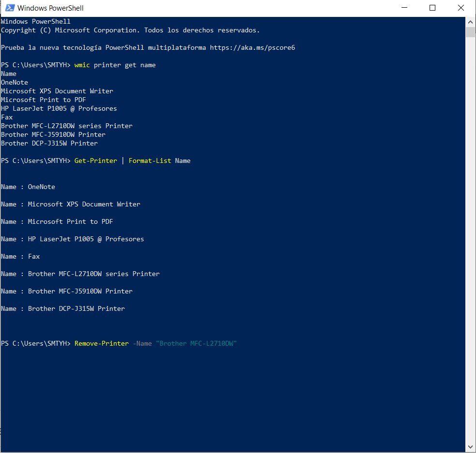Click 'Brother MFC-J5910DW Printer' in wmic output
This screenshot has height=453, width=476.
[x=53, y=134]
